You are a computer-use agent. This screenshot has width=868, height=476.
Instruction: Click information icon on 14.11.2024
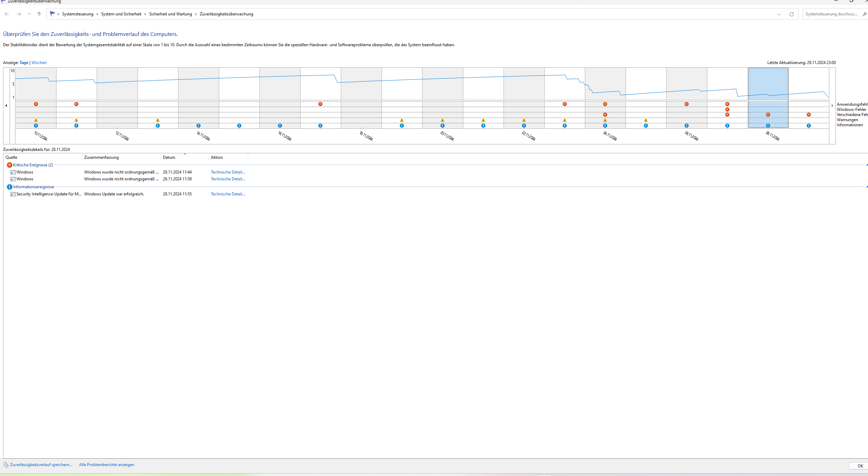pyautogui.click(x=199, y=126)
